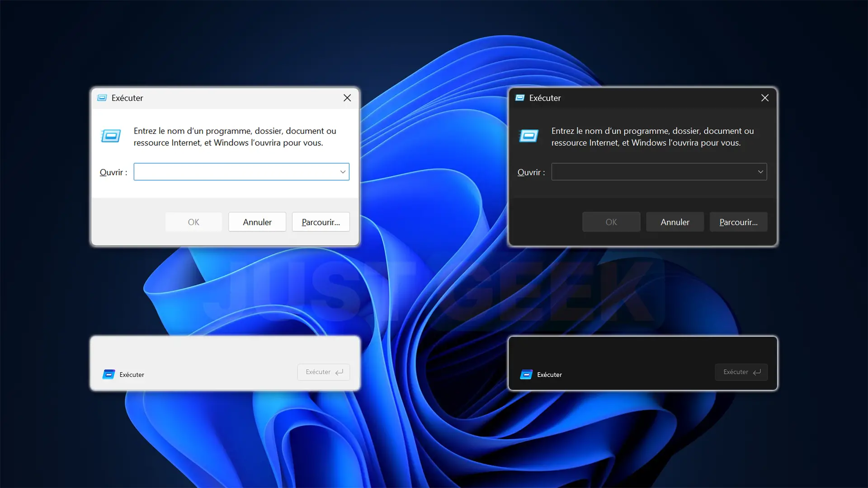This screenshot has width=868, height=488.
Task: Click Parcourir... in the light Exécuter dialog
Action: 321,222
